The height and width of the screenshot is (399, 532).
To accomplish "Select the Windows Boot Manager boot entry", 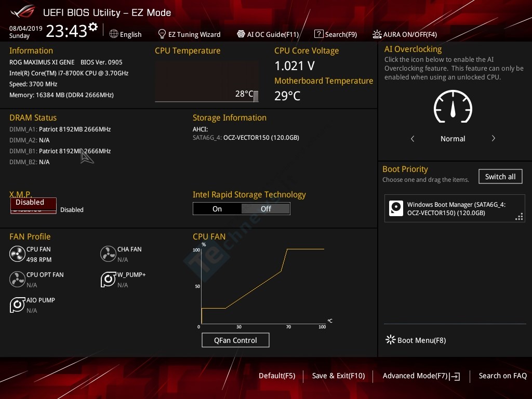I will point(455,208).
